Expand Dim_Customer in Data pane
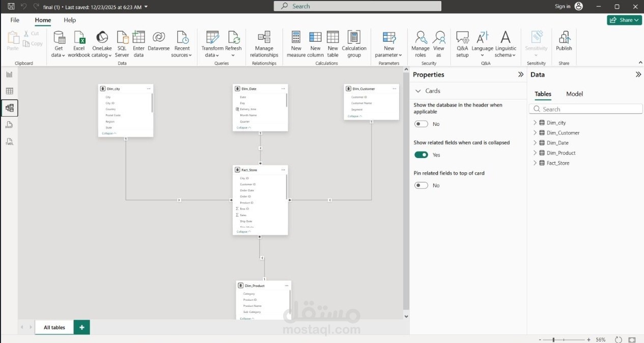Viewport: 644px width, 343px height. coord(535,133)
